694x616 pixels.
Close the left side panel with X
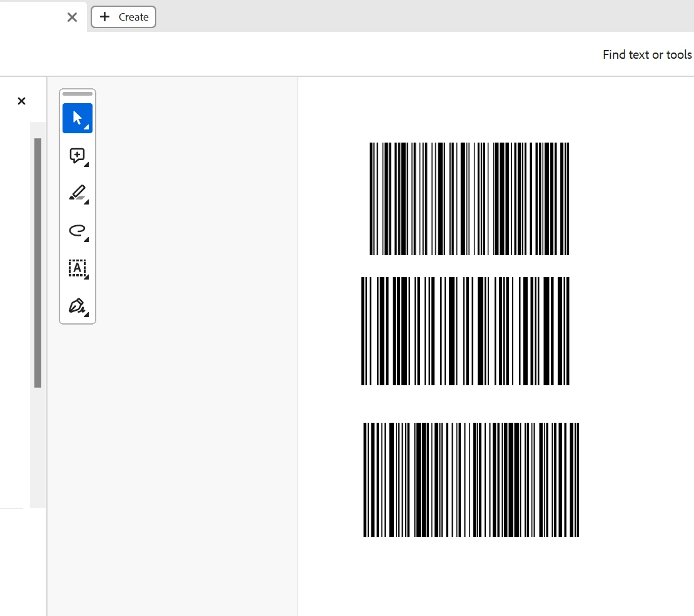[x=21, y=101]
